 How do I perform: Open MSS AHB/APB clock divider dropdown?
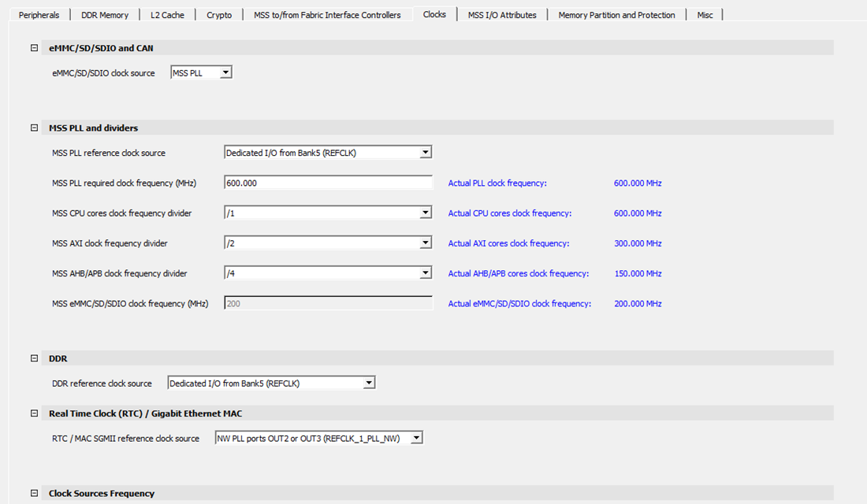[x=328, y=273]
